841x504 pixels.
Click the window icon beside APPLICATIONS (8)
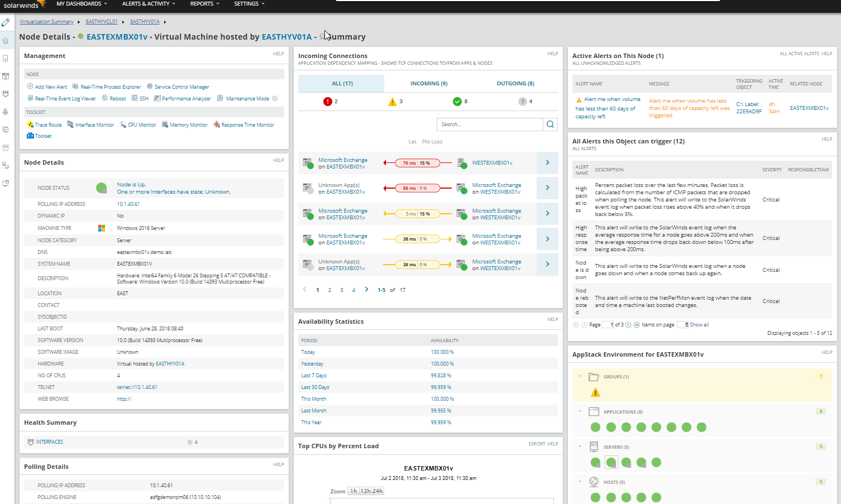click(x=594, y=412)
